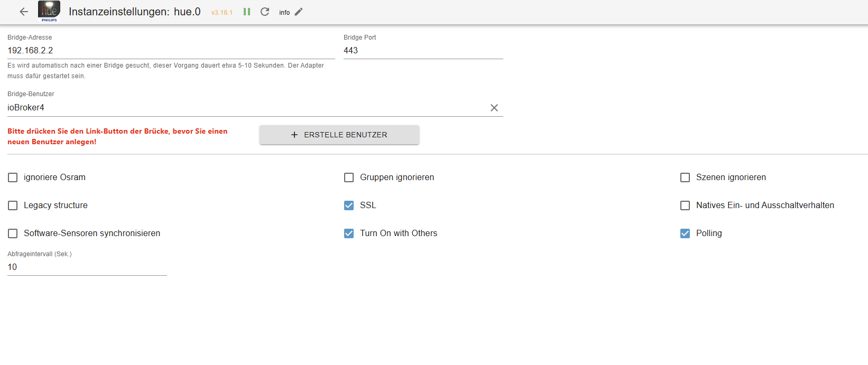The width and height of the screenshot is (868, 365).
Task: Click the Philips hue adapter logo
Action: [49, 12]
